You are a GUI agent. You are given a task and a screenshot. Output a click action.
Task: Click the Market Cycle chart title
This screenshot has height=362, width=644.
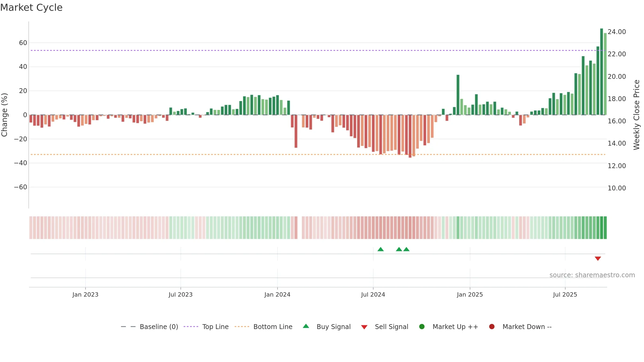click(x=31, y=8)
